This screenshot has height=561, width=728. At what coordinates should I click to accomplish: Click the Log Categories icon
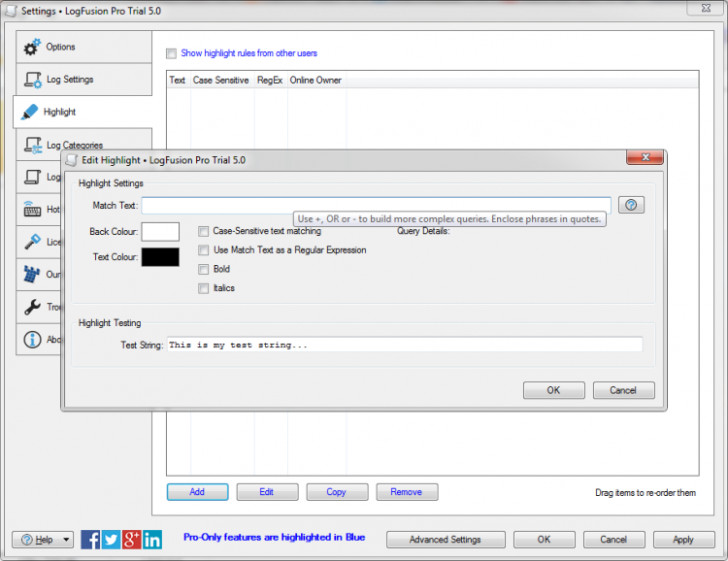click(x=33, y=145)
